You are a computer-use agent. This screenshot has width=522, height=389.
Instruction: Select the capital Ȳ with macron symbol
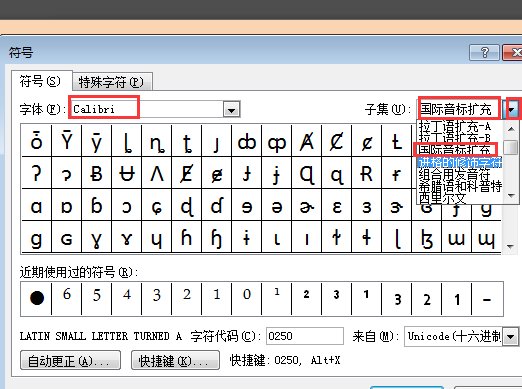(67, 141)
